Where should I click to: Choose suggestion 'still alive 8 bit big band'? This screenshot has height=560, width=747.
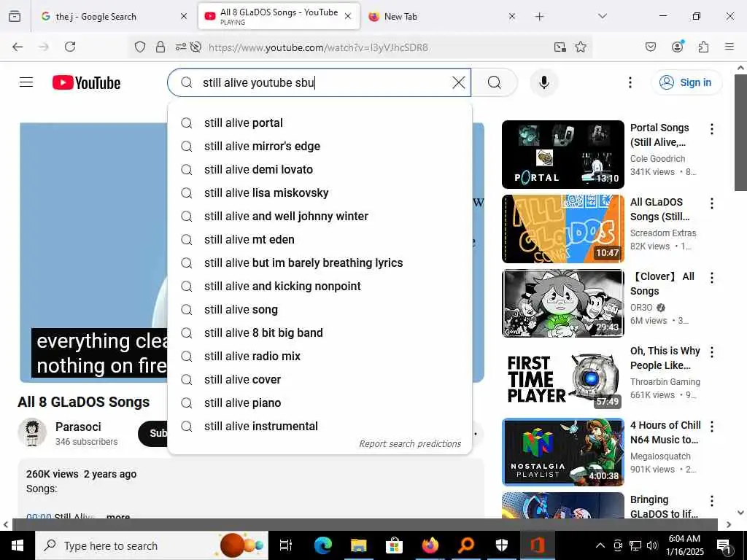click(x=320, y=332)
